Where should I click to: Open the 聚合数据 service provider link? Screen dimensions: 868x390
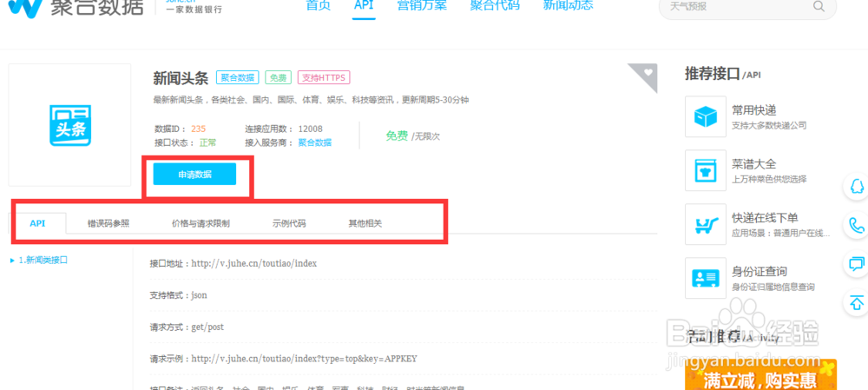pyautogui.click(x=315, y=143)
